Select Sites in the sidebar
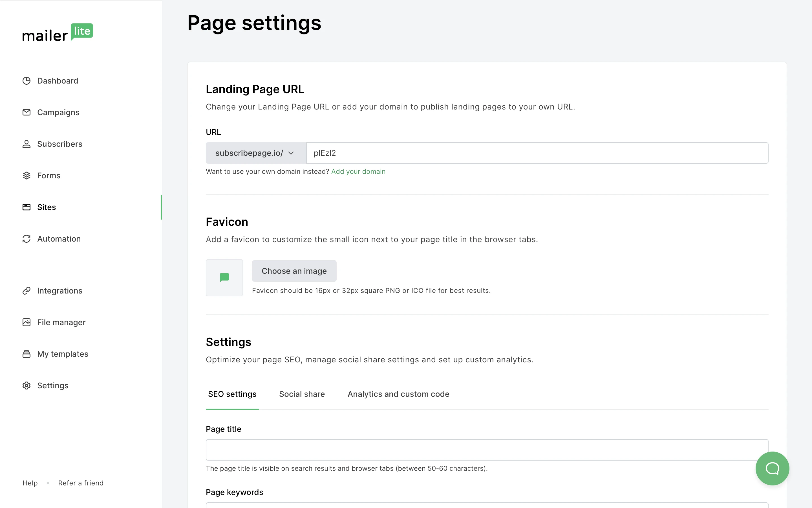The height and width of the screenshot is (508, 812). 47,207
